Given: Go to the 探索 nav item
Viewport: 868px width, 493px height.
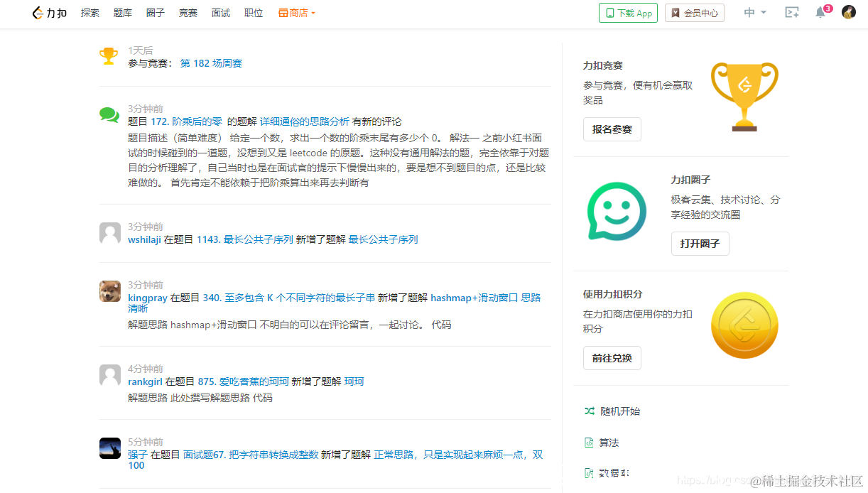Looking at the screenshot, I should (90, 13).
